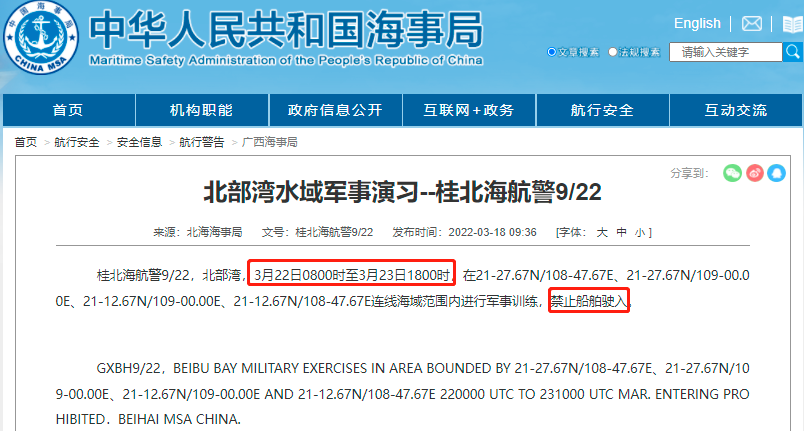
Task: Click the 中华人民共和国海事局 site title
Action: (x=286, y=30)
